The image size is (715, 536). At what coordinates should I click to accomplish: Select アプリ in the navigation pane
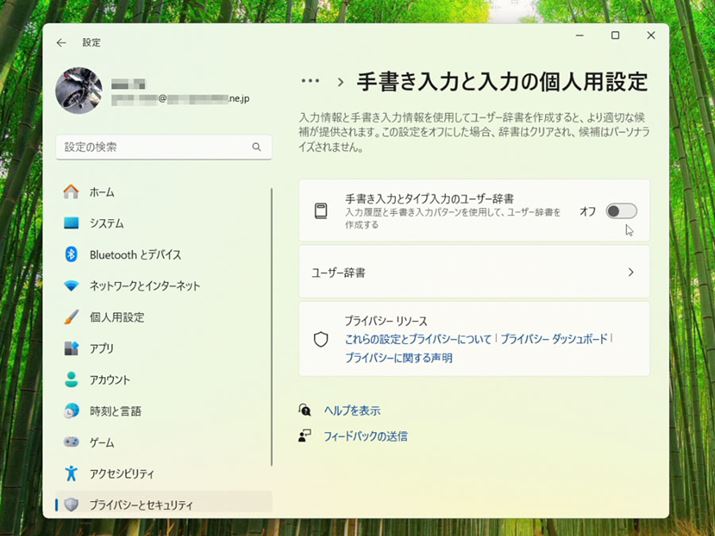coord(101,349)
